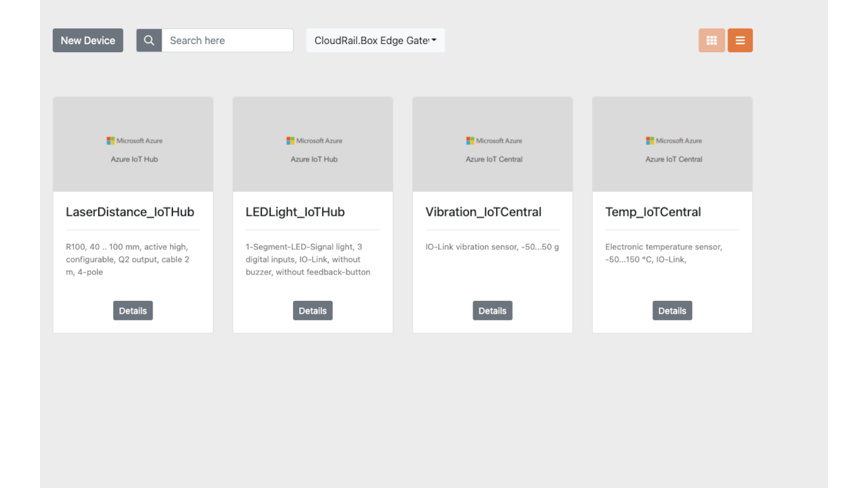Click the Microsoft Azure logo on Vibration card

coord(494,141)
